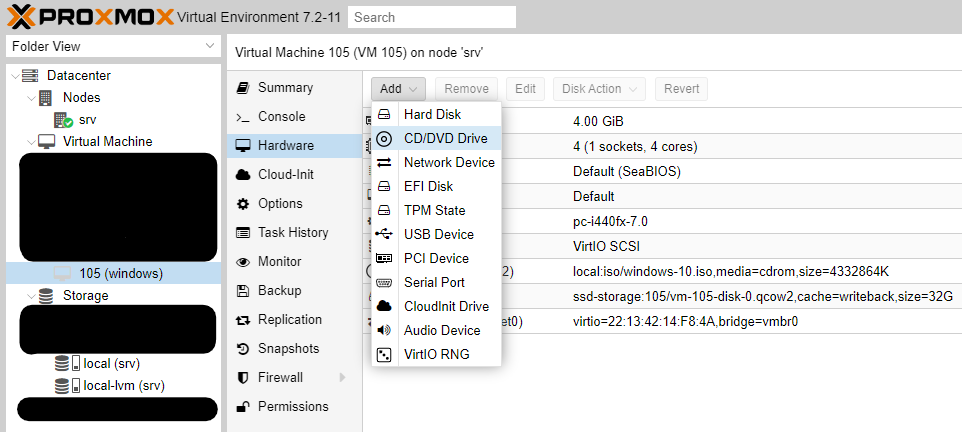Open the Disk Action dropdown

point(599,89)
